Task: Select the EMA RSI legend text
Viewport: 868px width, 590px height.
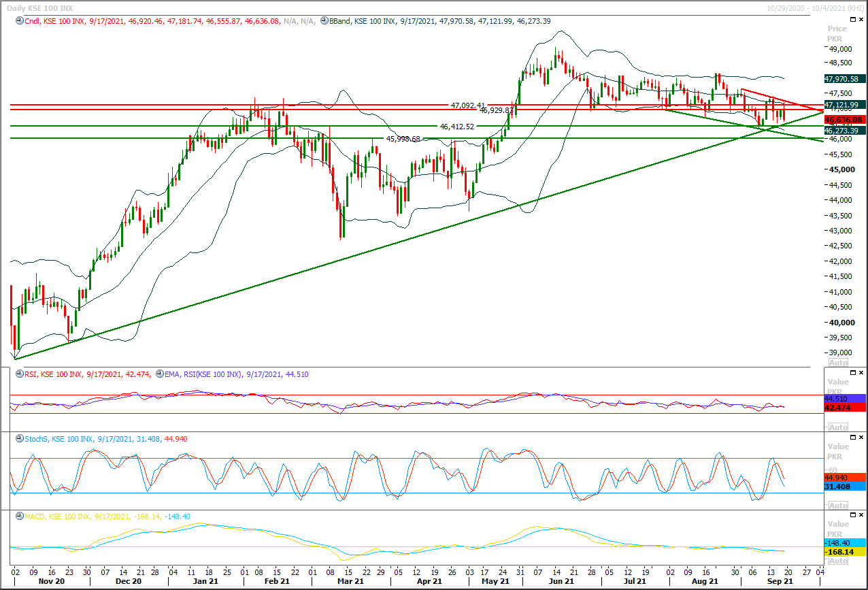Action: pyautogui.click(x=236, y=374)
